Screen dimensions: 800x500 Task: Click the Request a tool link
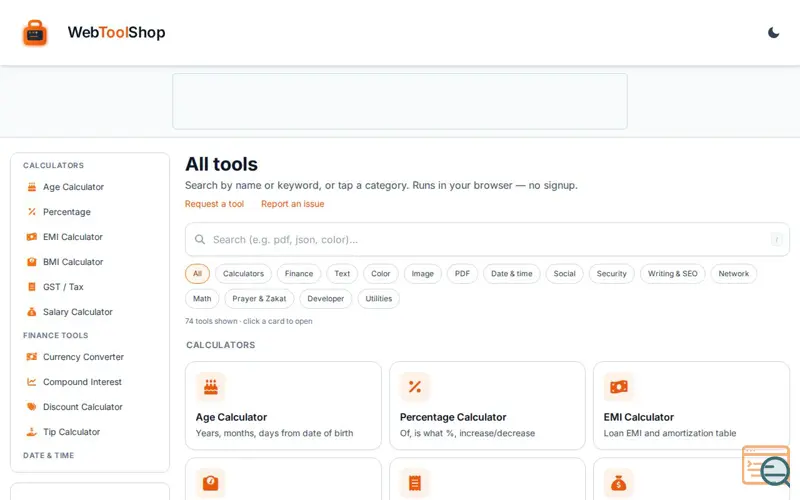(x=214, y=204)
